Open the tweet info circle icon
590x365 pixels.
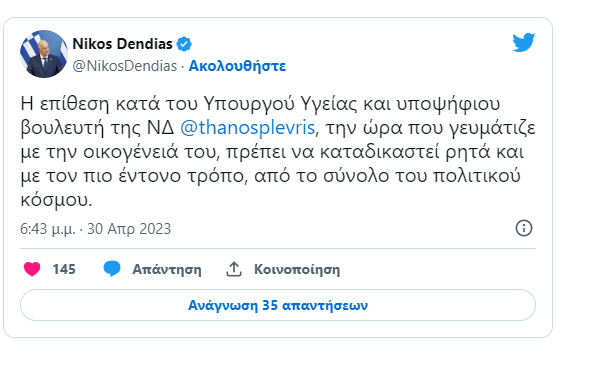click(524, 228)
